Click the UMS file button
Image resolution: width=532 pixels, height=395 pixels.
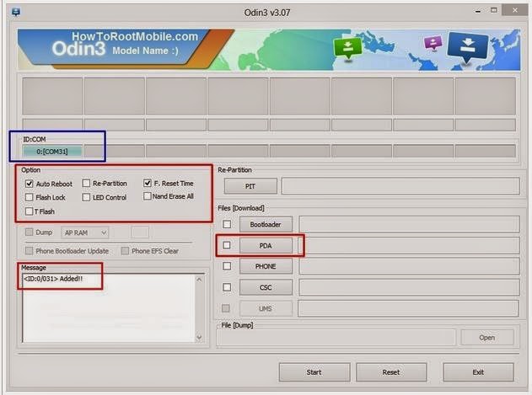click(266, 308)
